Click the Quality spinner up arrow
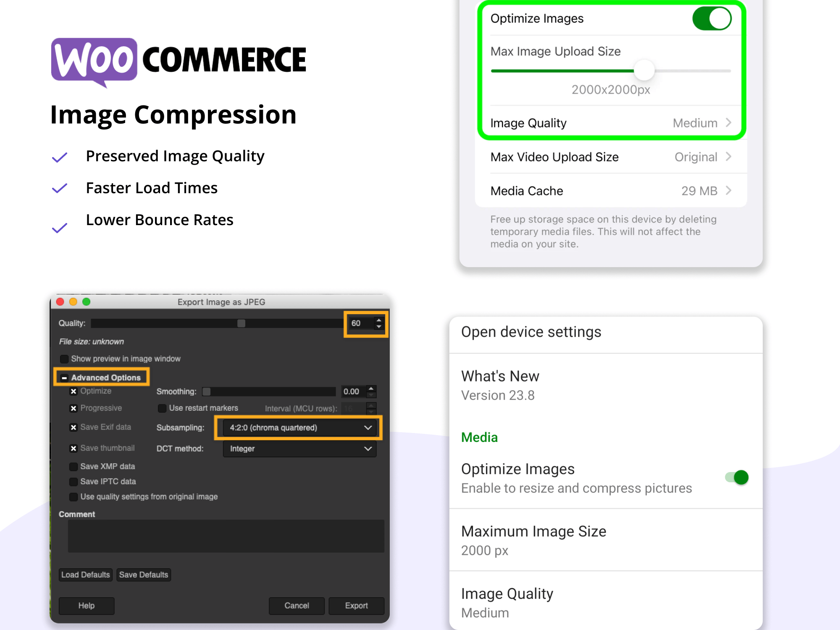The height and width of the screenshot is (630, 840). click(x=379, y=320)
